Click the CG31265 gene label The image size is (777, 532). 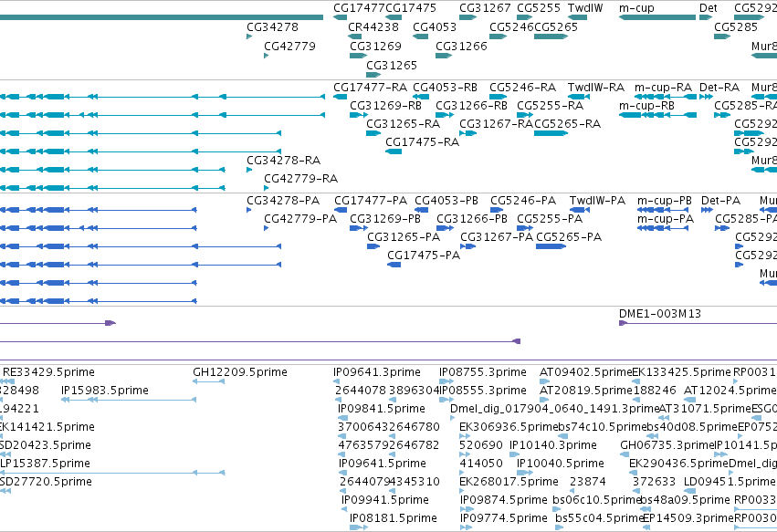pyautogui.click(x=392, y=66)
